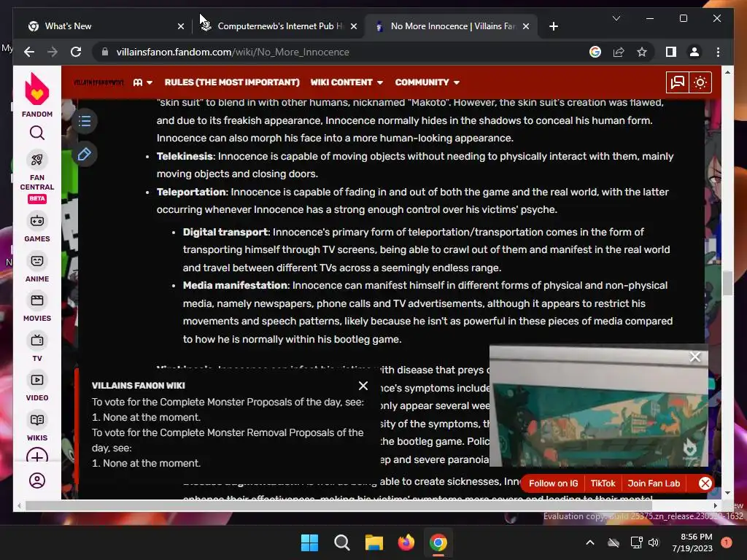Image resolution: width=747 pixels, height=560 pixels.
Task: Toggle the browser side panel
Action: coord(671,52)
